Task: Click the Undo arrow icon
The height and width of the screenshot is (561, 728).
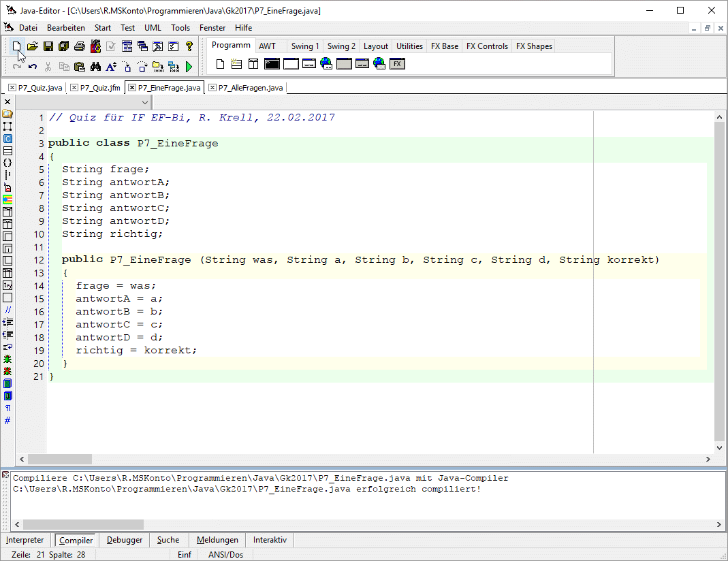Action: pyautogui.click(x=33, y=67)
